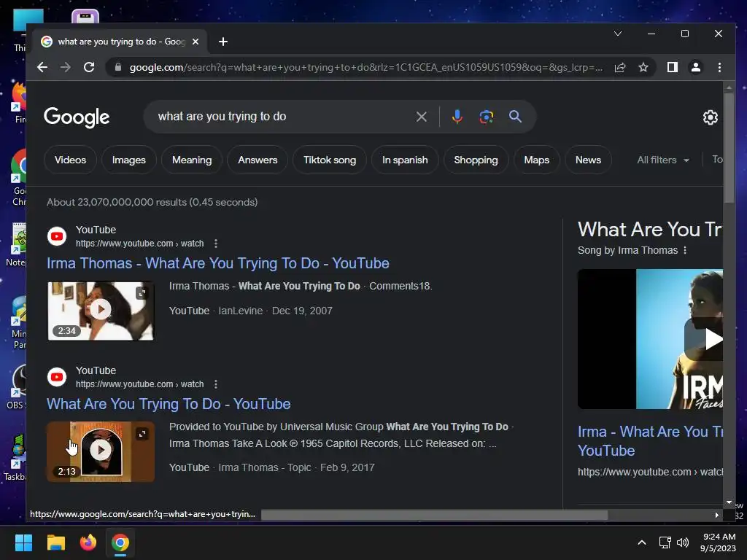The width and height of the screenshot is (747, 560).
Task: Open Irma Thomas - What Are You Trying To Do link
Action: coord(217,263)
